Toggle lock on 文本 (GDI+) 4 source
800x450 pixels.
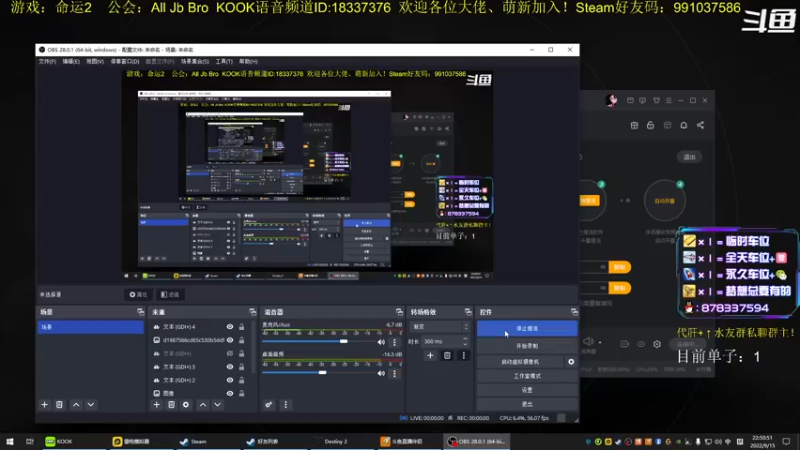(241, 327)
